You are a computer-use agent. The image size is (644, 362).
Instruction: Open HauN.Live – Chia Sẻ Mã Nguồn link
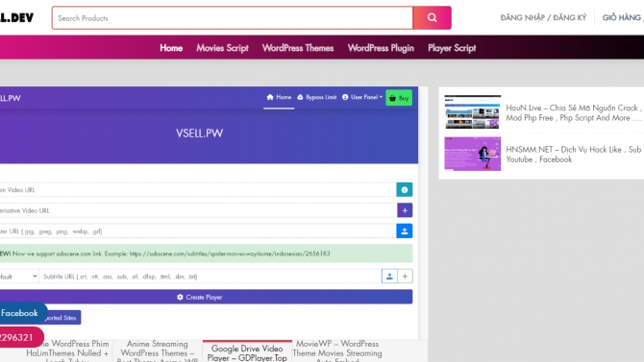(574, 112)
